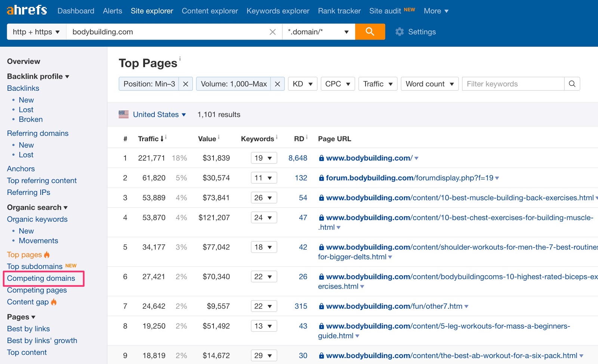Click the fire icon next to Content gap
The width and height of the screenshot is (598, 364).
pyautogui.click(x=54, y=302)
